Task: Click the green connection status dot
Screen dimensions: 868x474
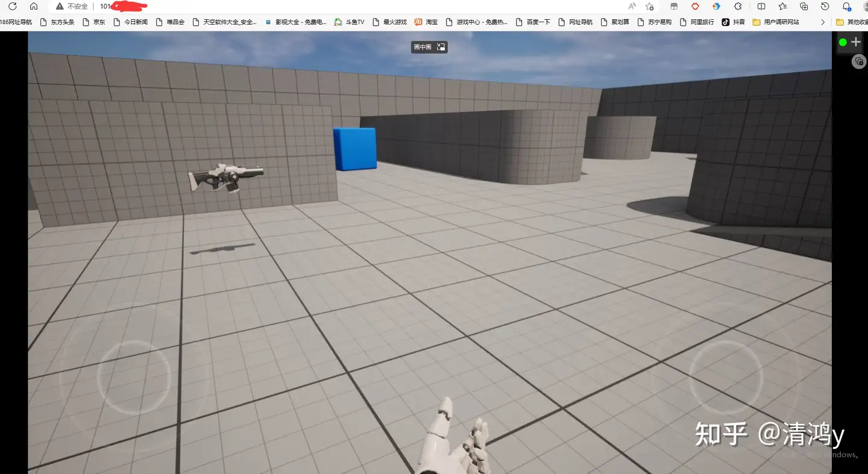Action: (x=843, y=42)
